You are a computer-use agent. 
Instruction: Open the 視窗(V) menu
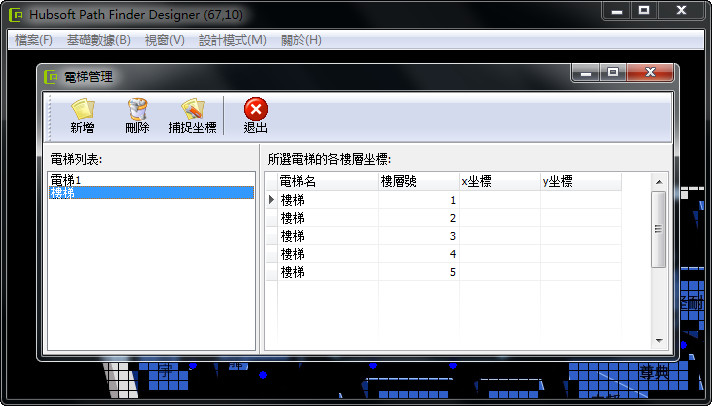pyautogui.click(x=164, y=40)
